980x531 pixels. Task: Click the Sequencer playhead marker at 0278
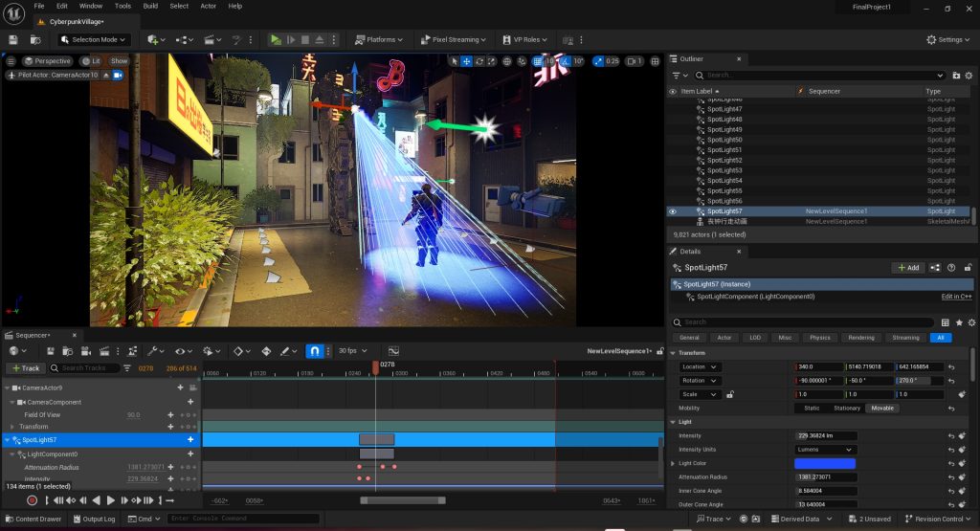pos(375,367)
